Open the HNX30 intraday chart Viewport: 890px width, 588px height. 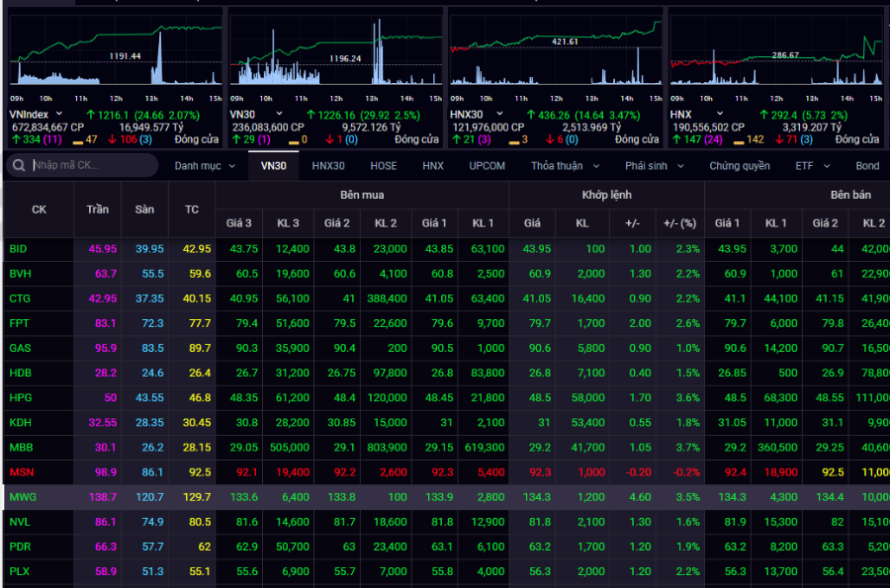coord(555,49)
